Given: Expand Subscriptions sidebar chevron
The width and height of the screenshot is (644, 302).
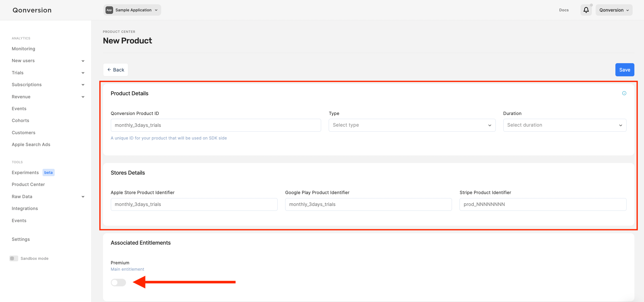Looking at the screenshot, I should [x=83, y=85].
